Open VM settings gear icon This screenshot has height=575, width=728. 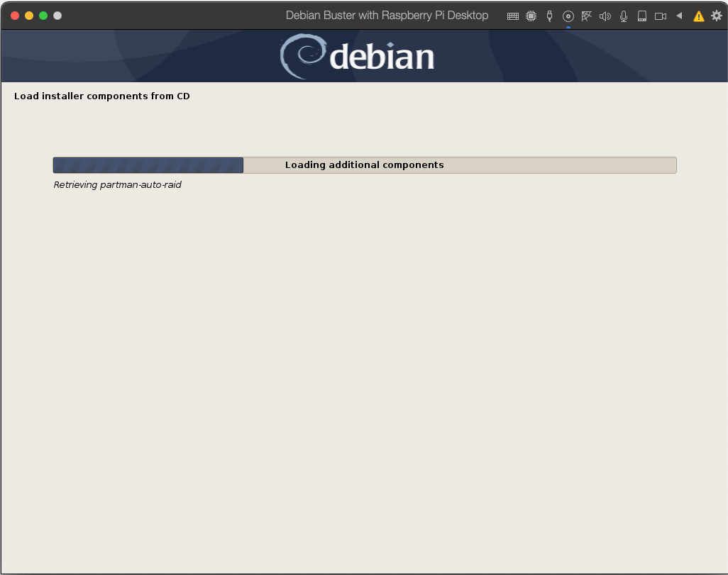(717, 16)
